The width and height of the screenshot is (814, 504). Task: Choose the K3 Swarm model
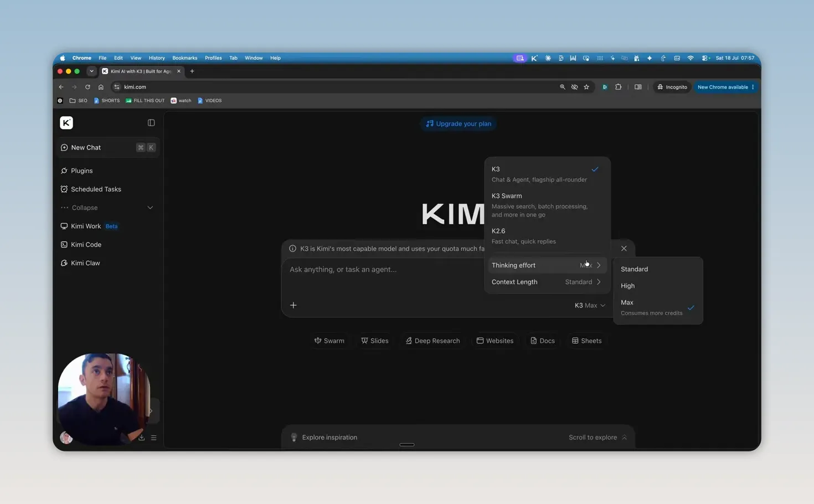point(547,205)
